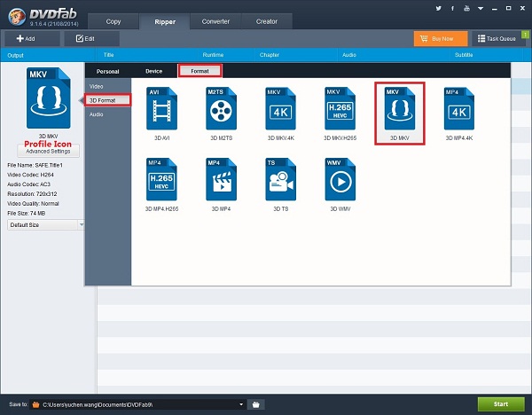
Task: Switch to the Copy tab
Action: pyautogui.click(x=113, y=21)
